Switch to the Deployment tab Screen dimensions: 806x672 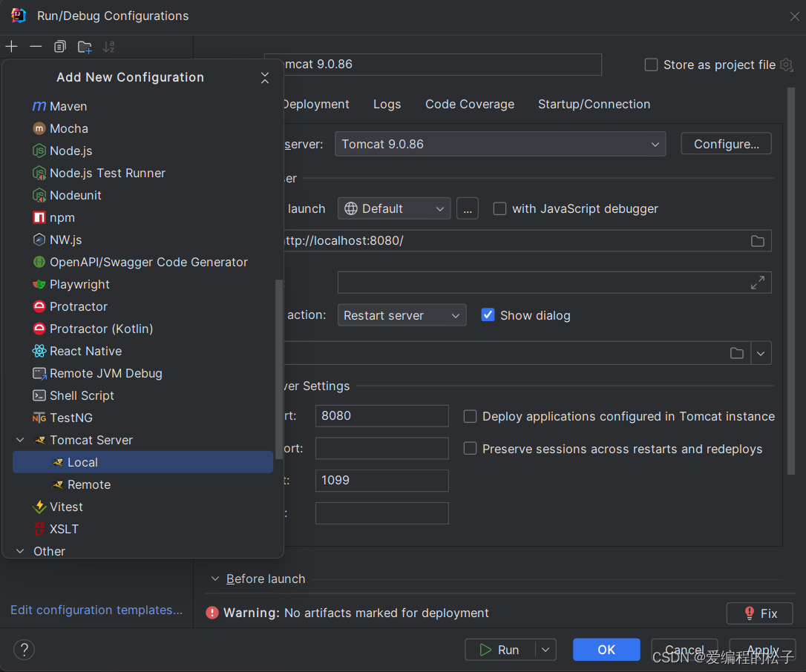pyautogui.click(x=315, y=105)
